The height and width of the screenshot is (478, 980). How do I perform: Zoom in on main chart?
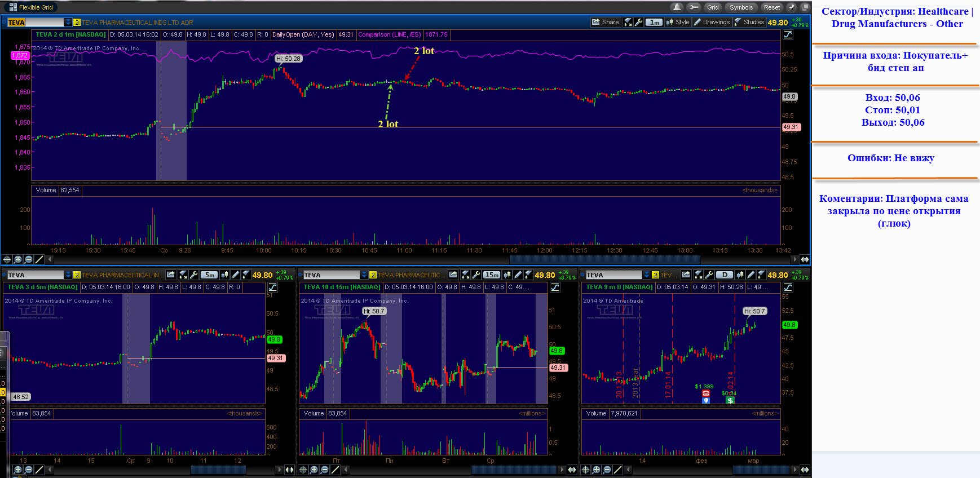[17, 259]
